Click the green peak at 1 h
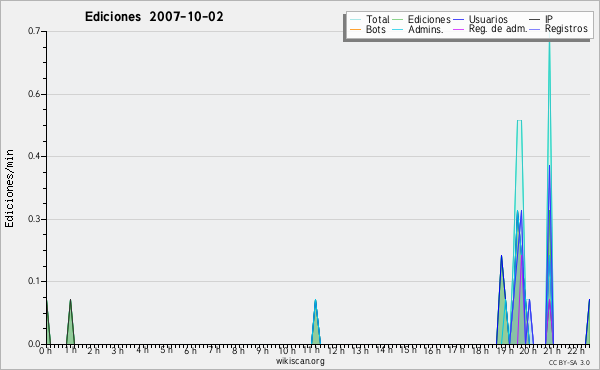600x370 pixels. click(x=70, y=322)
